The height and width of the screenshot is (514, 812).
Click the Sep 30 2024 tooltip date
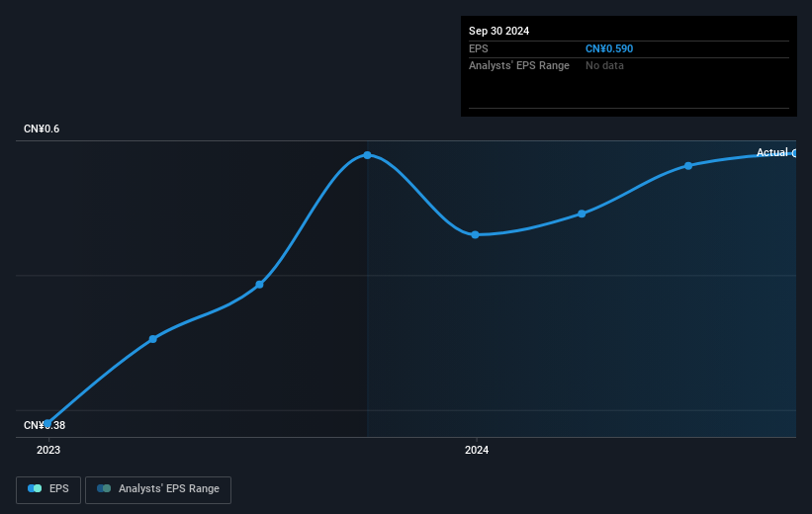(x=498, y=31)
